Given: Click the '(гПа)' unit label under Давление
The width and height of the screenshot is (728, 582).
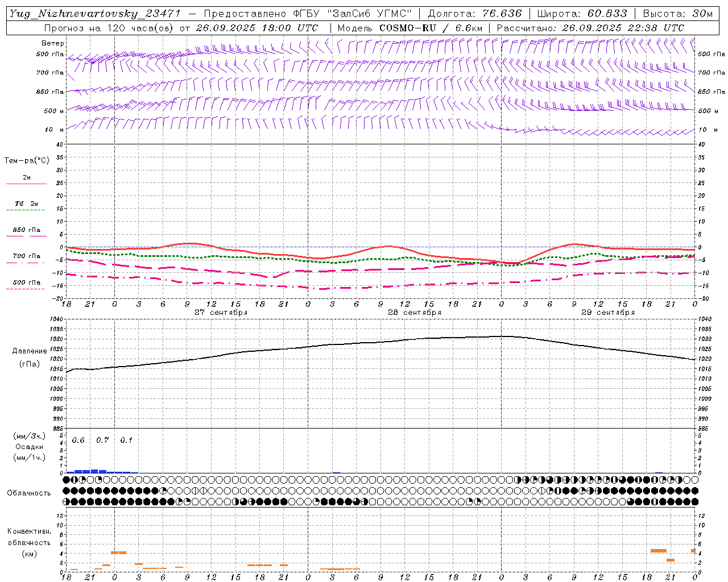Looking at the screenshot, I should coord(29,364).
